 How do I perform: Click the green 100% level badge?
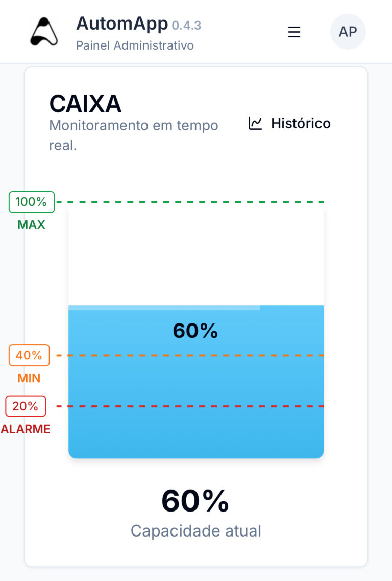click(x=31, y=202)
